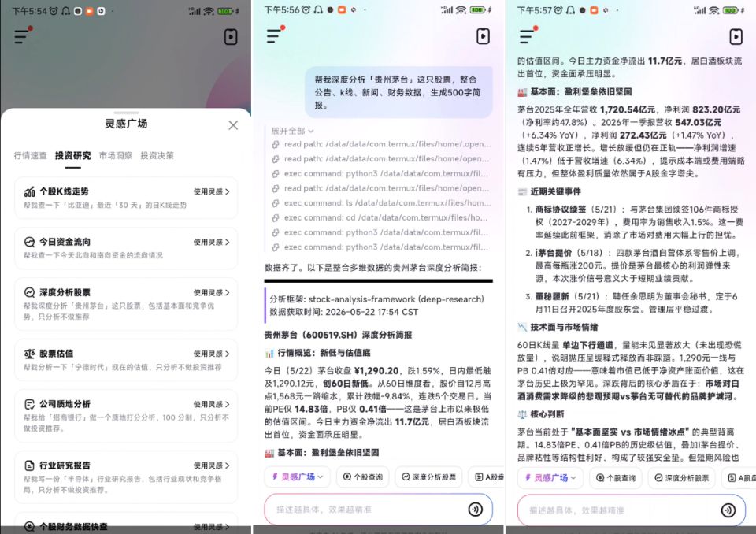Tap video play icon in right screen
This screenshot has height=534, width=756.
pos(736,37)
